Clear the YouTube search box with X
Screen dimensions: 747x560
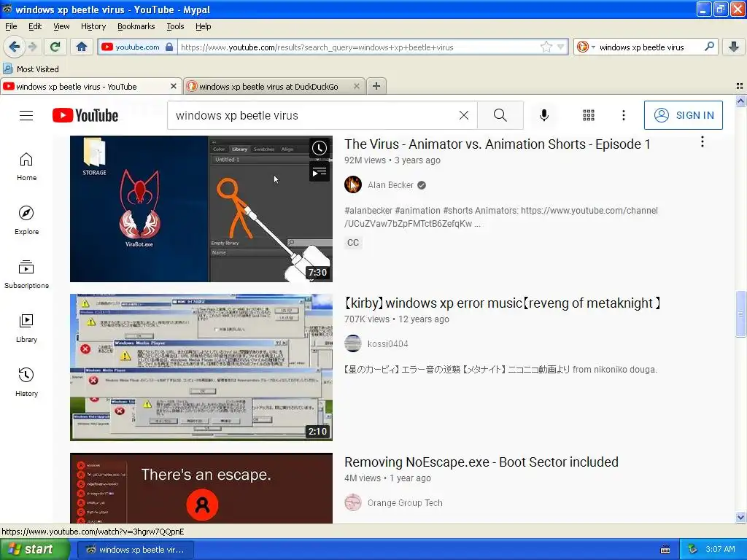pyautogui.click(x=463, y=115)
